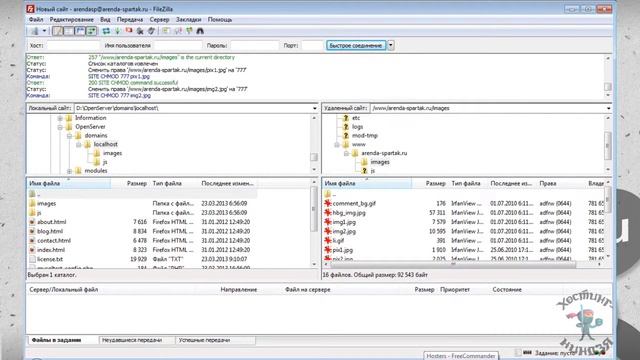Open the Вид menu
The image size is (640, 360).
(105, 20)
